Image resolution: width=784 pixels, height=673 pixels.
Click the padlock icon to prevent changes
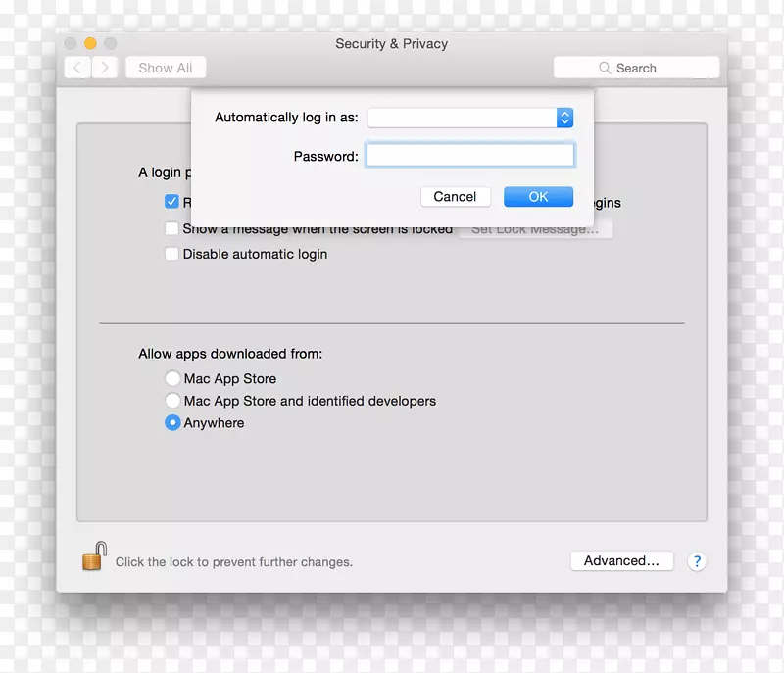(94, 559)
